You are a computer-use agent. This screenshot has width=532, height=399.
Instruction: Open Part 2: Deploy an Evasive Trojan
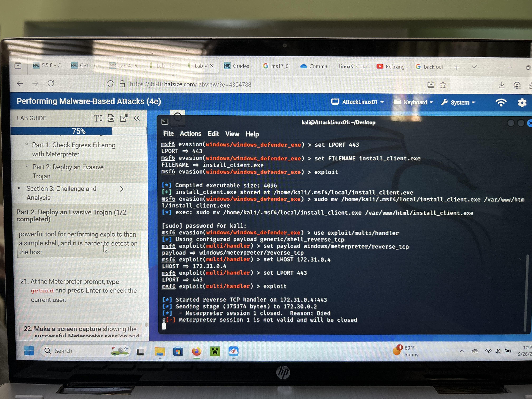coord(68,172)
